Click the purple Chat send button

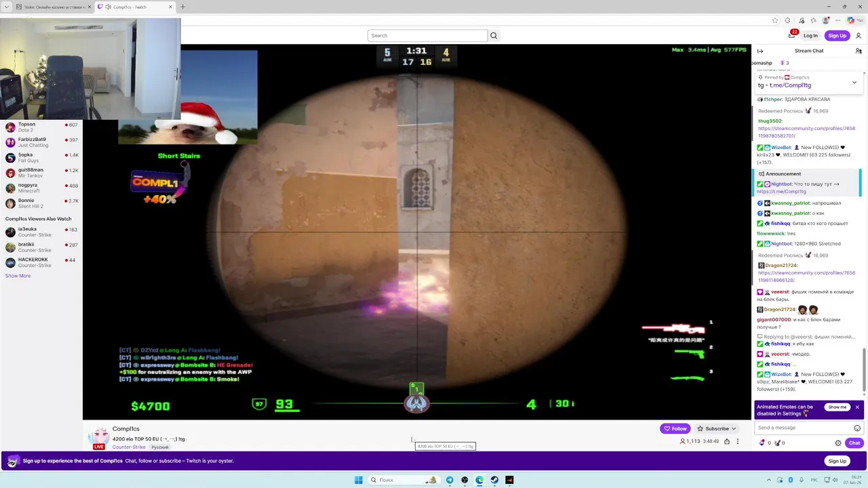[854, 443]
